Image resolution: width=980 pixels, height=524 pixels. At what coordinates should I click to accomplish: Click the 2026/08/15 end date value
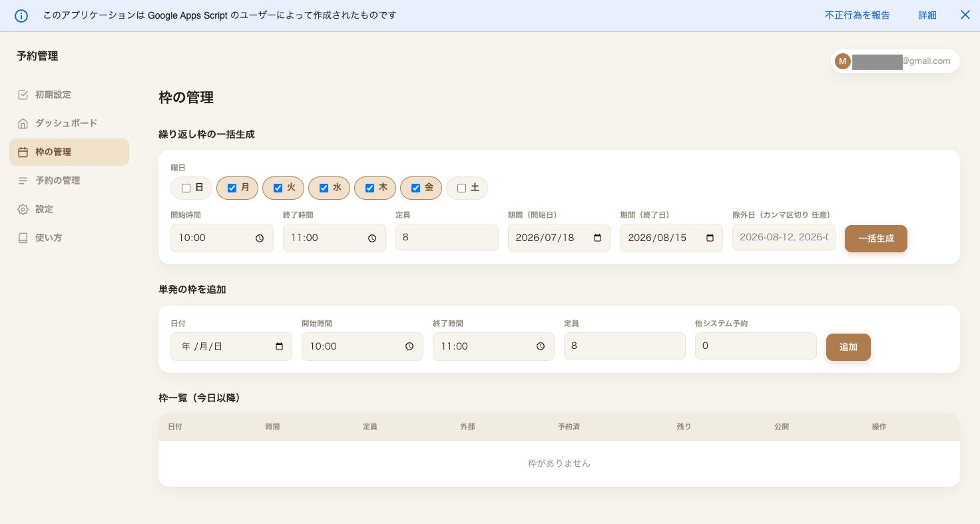coord(657,238)
